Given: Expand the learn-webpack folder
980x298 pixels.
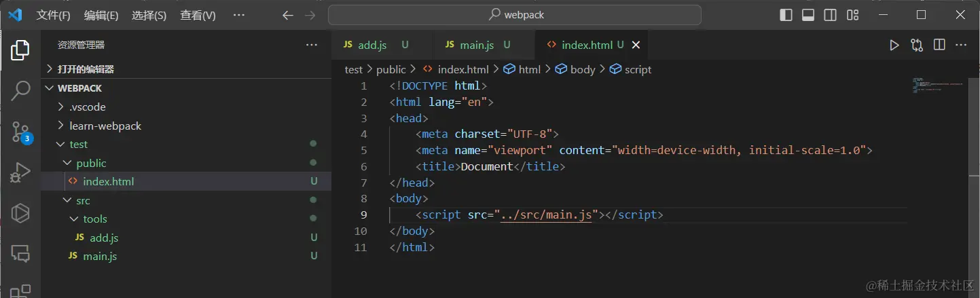Looking at the screenshot, I should pos(186,126).
